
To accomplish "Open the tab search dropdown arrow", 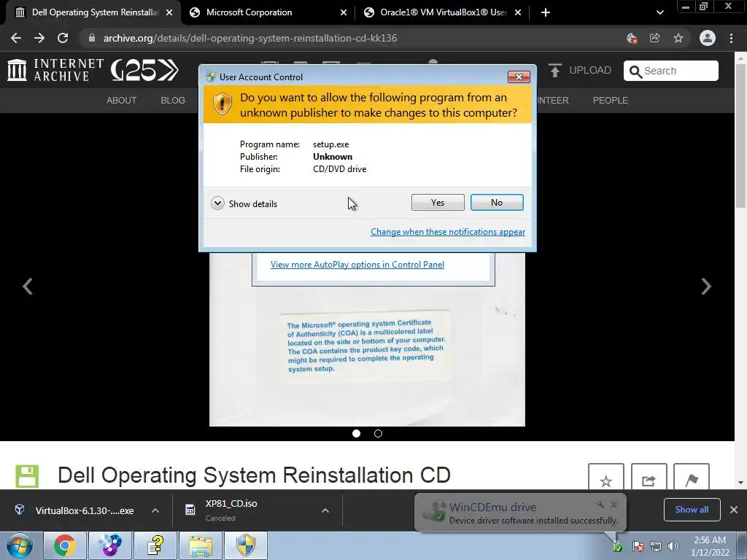I will tap(659, 12).
